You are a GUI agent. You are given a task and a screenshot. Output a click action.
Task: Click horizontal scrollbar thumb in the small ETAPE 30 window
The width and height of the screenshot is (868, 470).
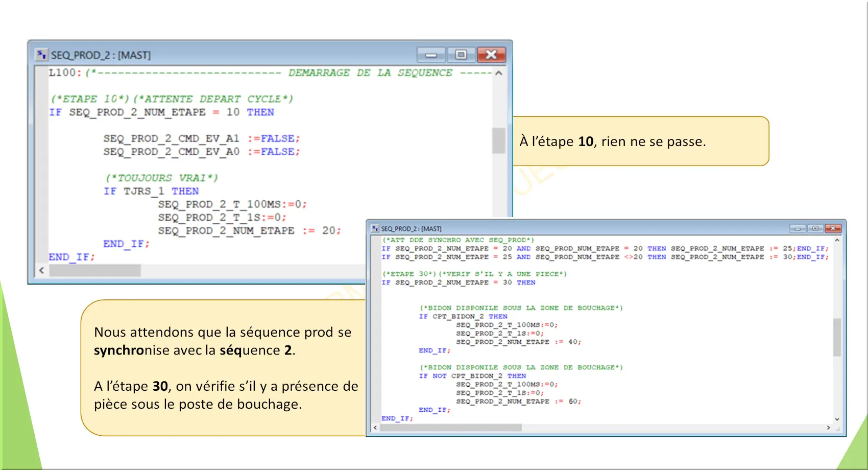[451, 428]
